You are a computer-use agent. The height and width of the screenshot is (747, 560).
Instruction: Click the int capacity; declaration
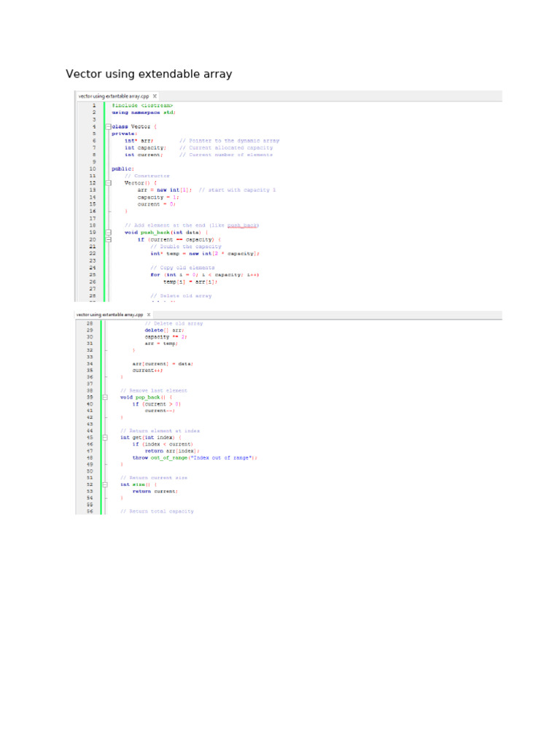click(x=146, y=148)
